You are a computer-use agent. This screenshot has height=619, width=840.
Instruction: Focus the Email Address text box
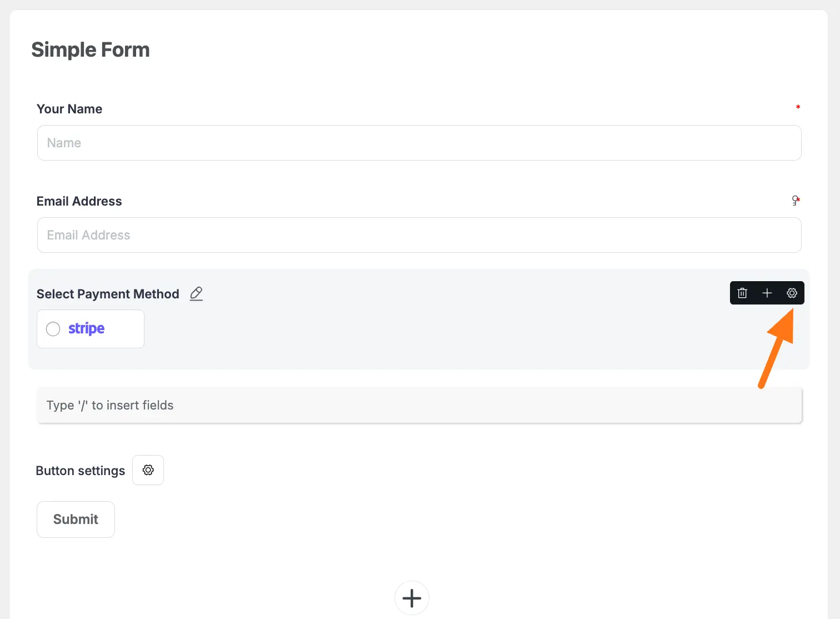tap(419, 235)
